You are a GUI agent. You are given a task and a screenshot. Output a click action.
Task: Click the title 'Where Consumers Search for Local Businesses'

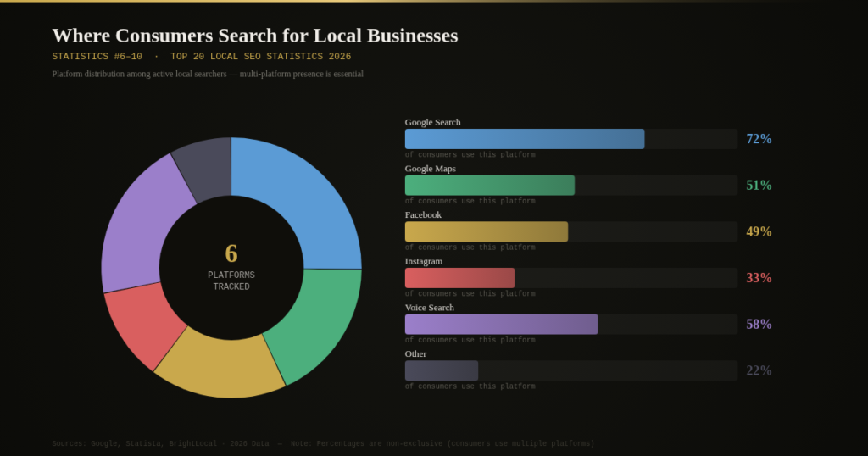[255, 36]
